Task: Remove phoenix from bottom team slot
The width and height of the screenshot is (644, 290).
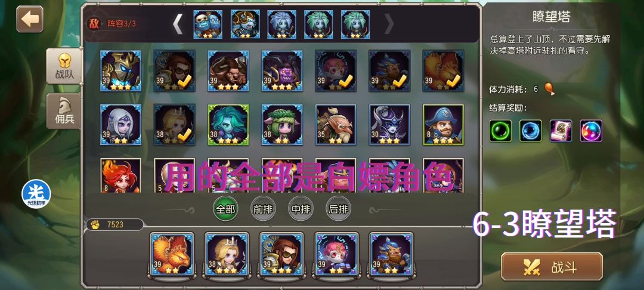Action: pos(172,254)
